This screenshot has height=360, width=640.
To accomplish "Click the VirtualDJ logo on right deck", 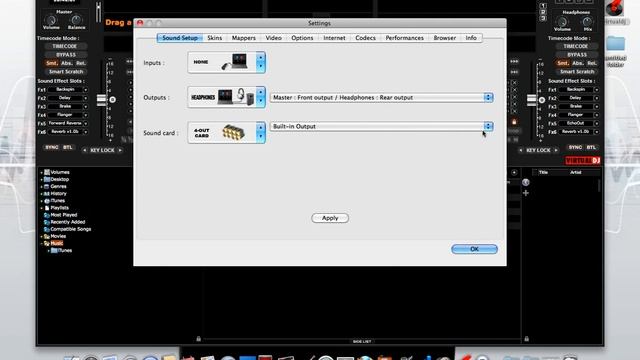I will click(583, 160).
